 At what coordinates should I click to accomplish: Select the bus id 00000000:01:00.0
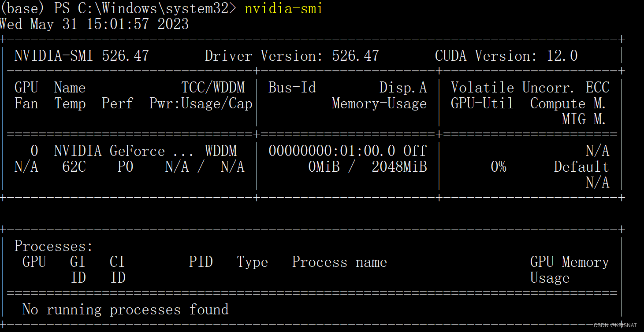[x=331, y=151]
